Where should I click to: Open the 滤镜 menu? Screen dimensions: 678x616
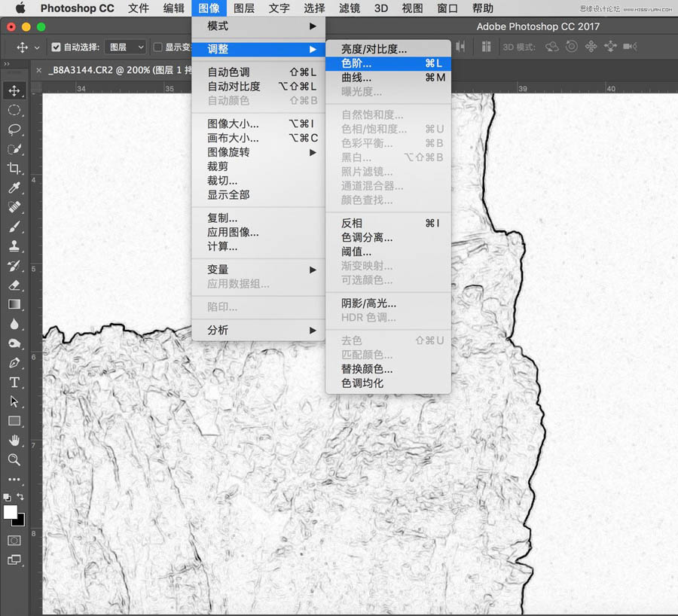pos(349,8)
